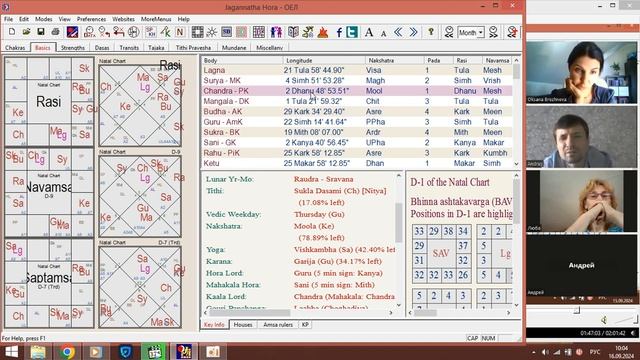The width and height of the screenshot is (640, 360).
Task: Switch to the Dasas tab
Action: [x=102, y=48]
